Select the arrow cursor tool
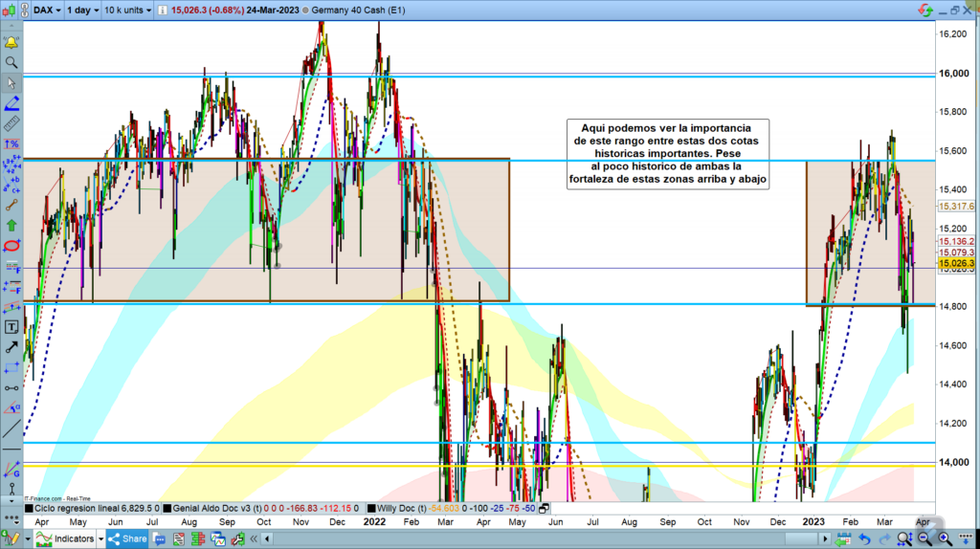Image resolution: width=980 pixels, height=549 pixels. tap(11, 83)
